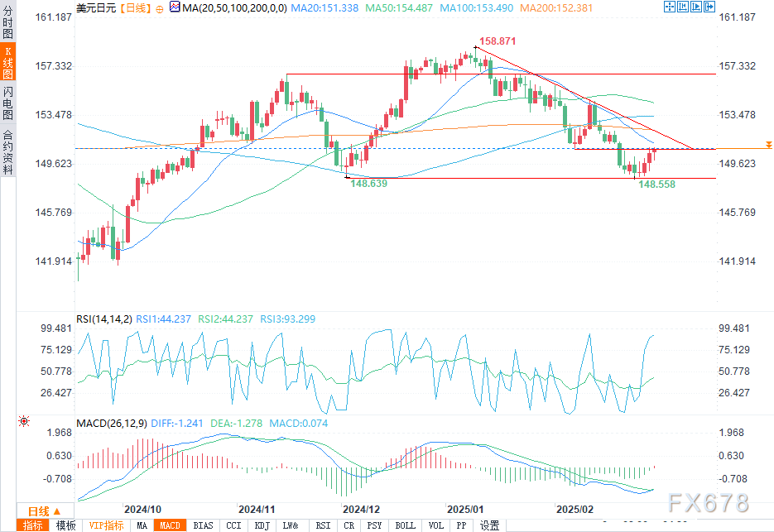Click the crosshair cursor icon at top right
774x532 pixels.
tap(670, 7)
